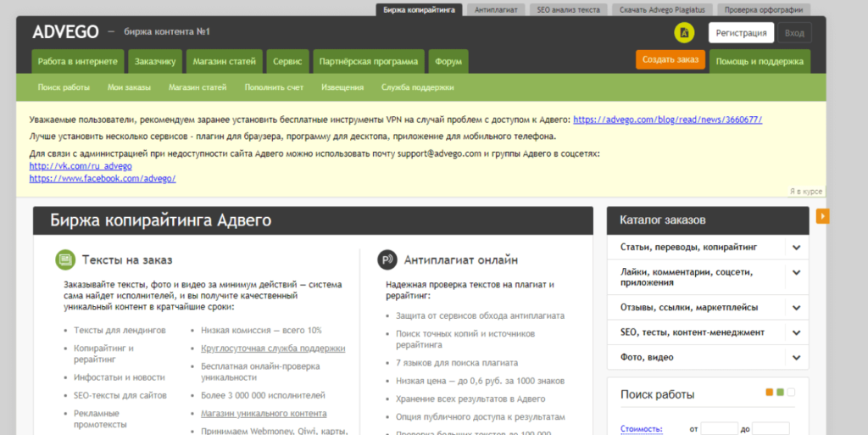The width and height of the screenshot is (868, 435).
Task: Click 'Тексты для лендингов' list item
Action: [120, 331]
